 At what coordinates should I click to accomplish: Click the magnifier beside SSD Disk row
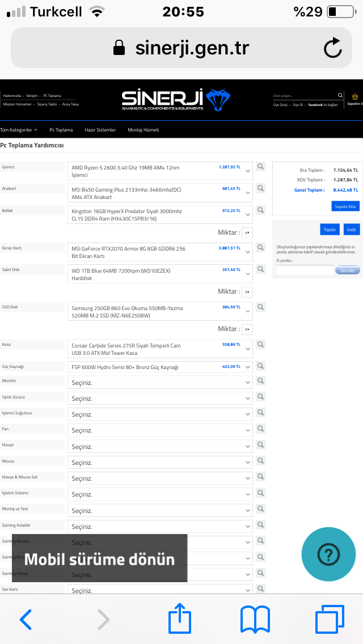[261, 306]
